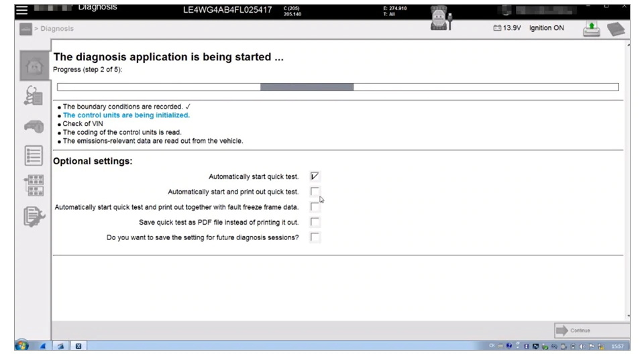Open the control unit grid sidebar icon
644x358 pixels.
(34, 185)
